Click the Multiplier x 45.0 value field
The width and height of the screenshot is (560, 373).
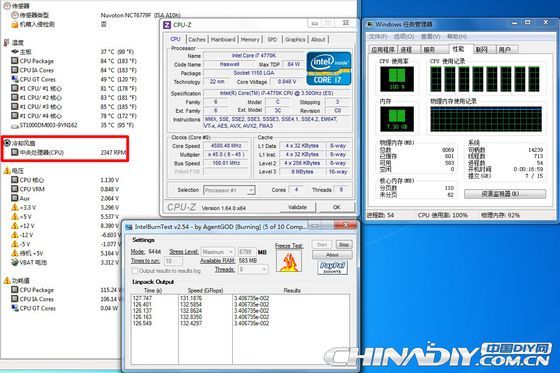click(226, 154)
